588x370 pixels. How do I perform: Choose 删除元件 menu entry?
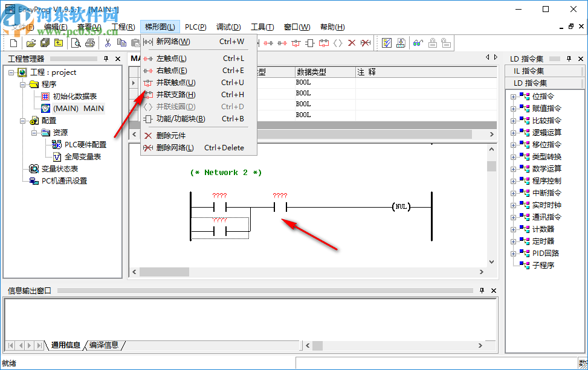pos(199,136)
